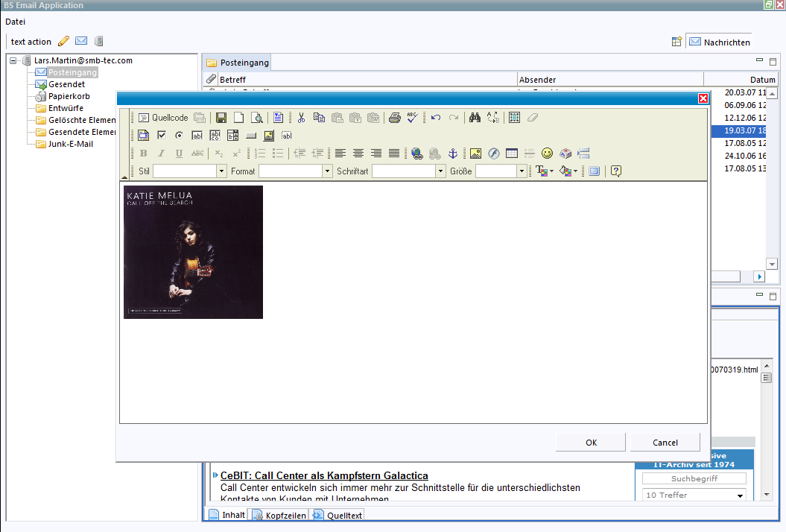
Task: Dismiss the dialog with Cancel
Action: click(x=665, y=443)
